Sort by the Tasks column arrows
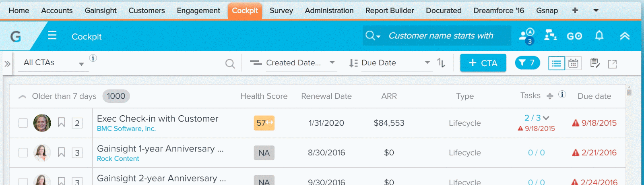Image resolution: width=644 pixels, height=185 pixels. click(550, 96)
